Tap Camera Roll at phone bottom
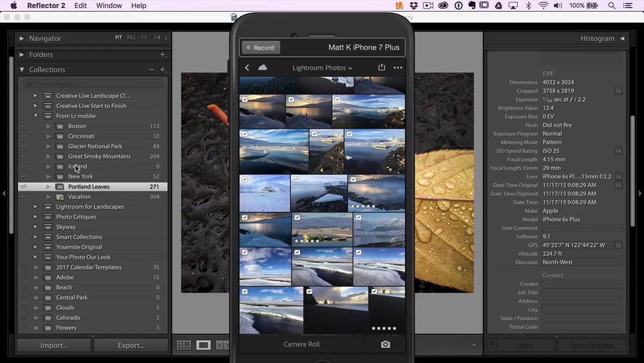 tap(302, 344)
